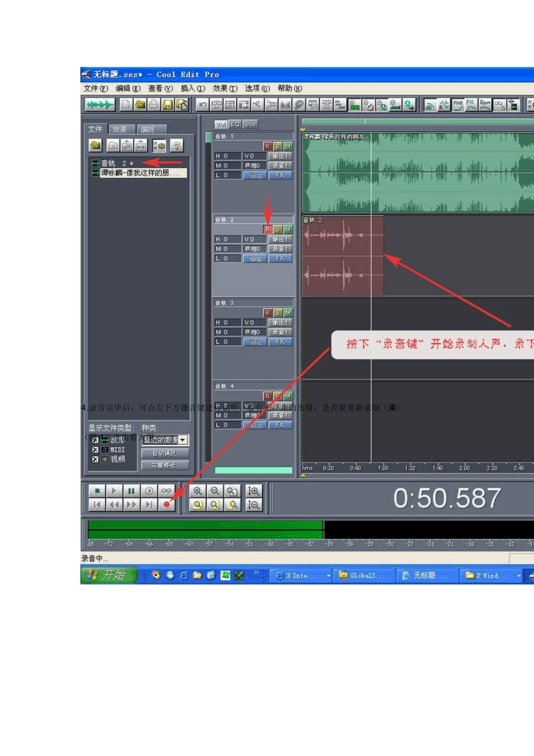Open the GlobalS taskbar item
This screenshot has height=756, width=534.
363,575
